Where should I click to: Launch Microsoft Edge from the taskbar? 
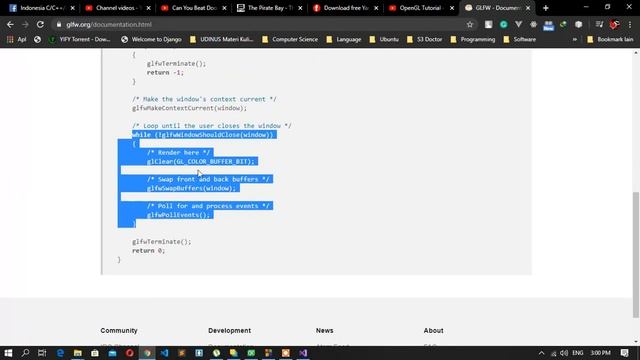point(60,353)
